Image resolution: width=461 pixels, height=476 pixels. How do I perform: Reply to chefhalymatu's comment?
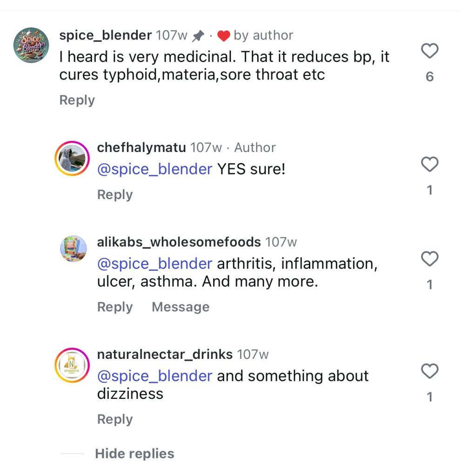point(114,195)
